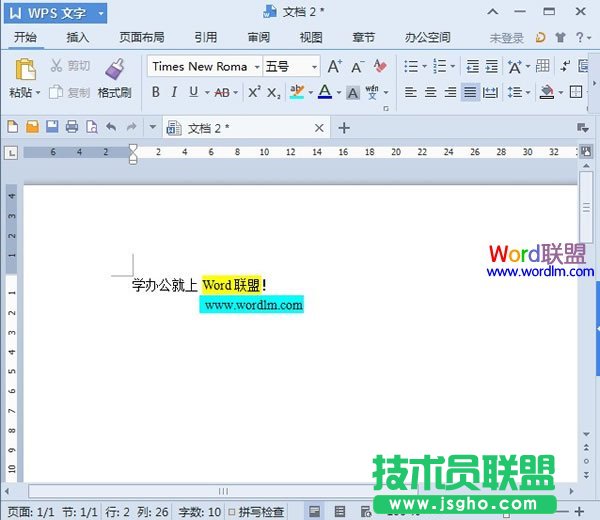Print document icon

(72, 127)
